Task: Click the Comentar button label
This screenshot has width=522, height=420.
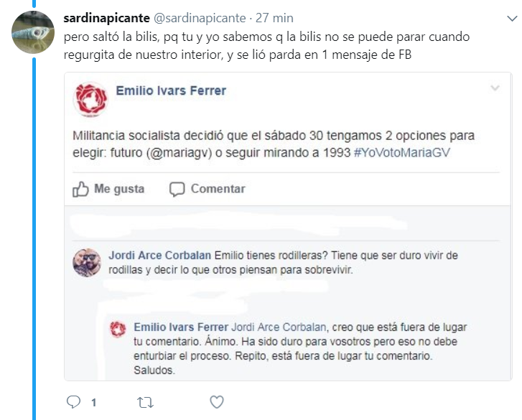Action: [x=218, y=189]
